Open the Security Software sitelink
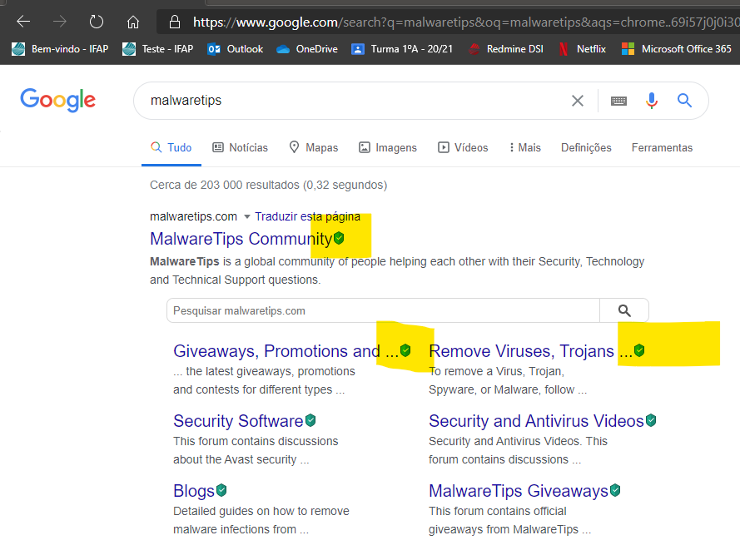 coord(238,421)
